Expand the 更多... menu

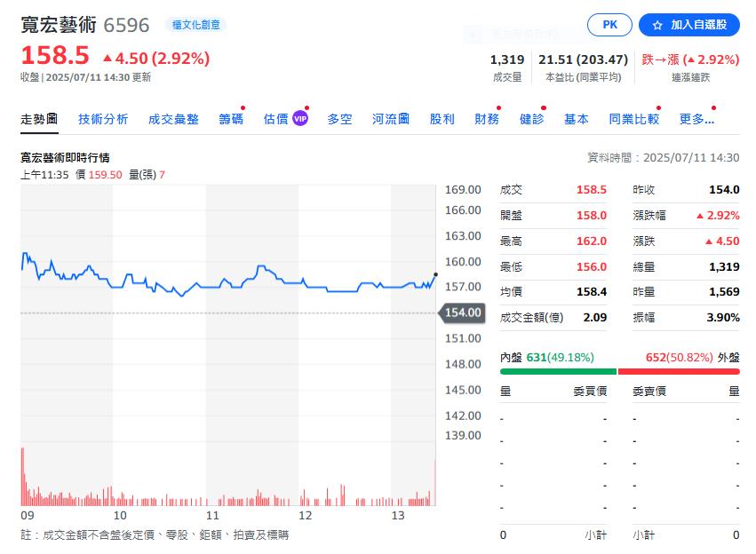click(696, 119)
